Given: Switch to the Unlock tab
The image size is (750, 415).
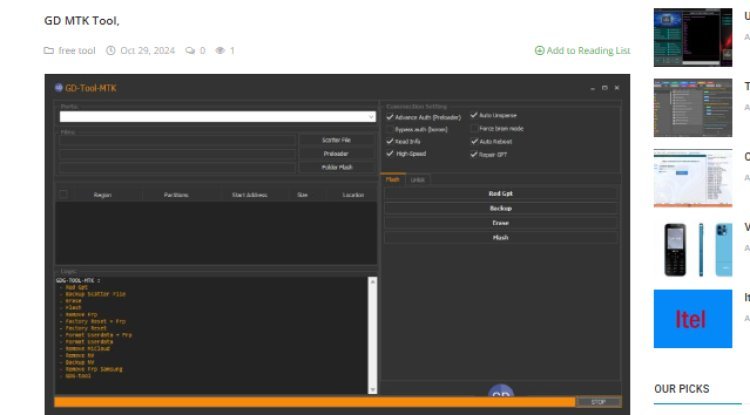Looking at the screenshot, I should tap(418, 180).
